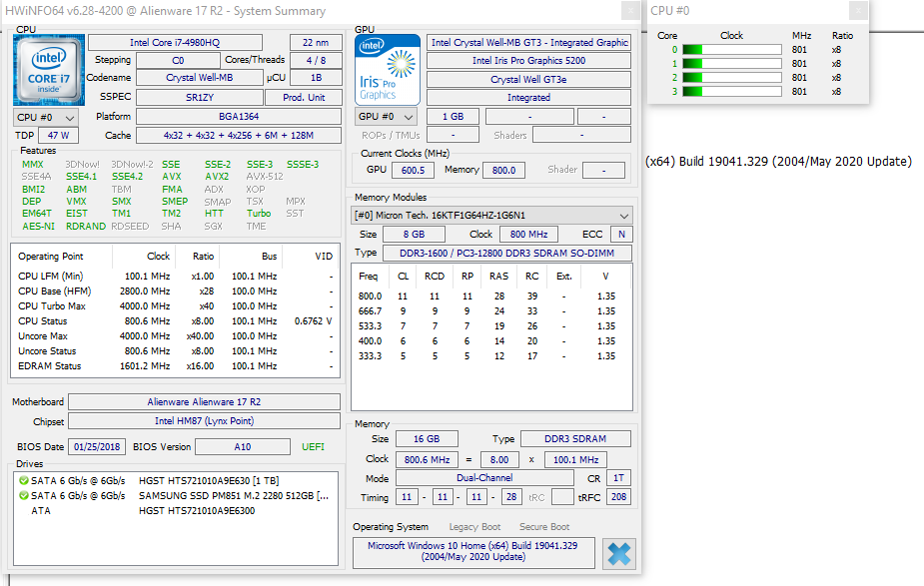
Task: Click Core 3 clock usage bar
Action: pos(732,91)
